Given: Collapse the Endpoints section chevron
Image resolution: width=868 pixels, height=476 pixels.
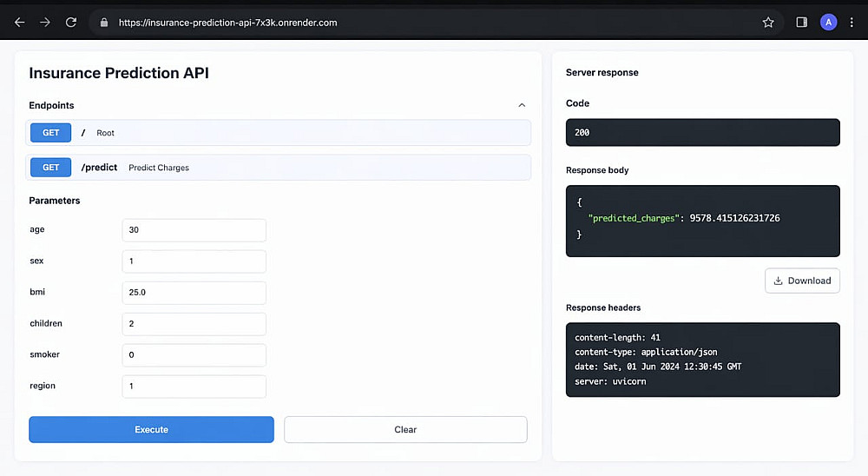Looking at the screenshot, I should pyautogui.click(x=522, y=105).
